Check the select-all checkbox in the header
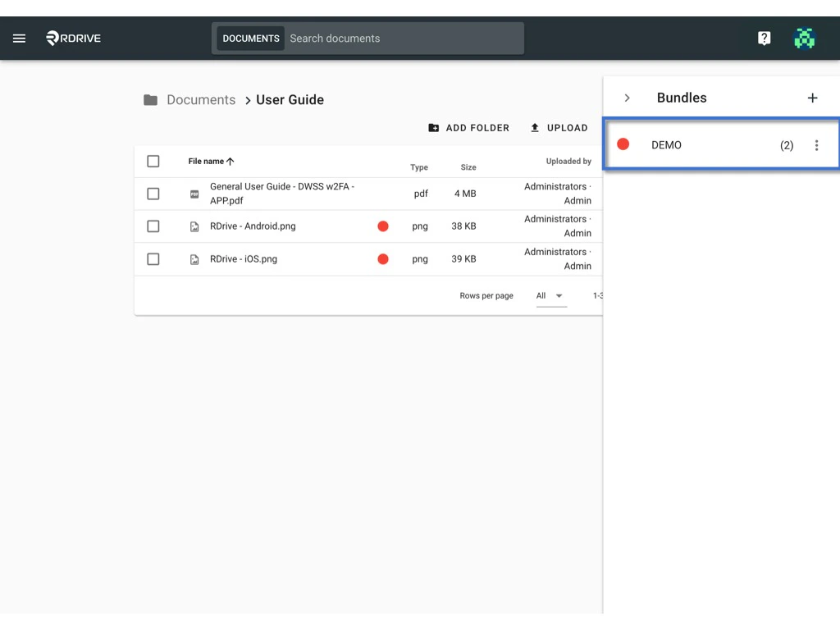This screenshot has width=840, height=630. (x=153, y=161)
